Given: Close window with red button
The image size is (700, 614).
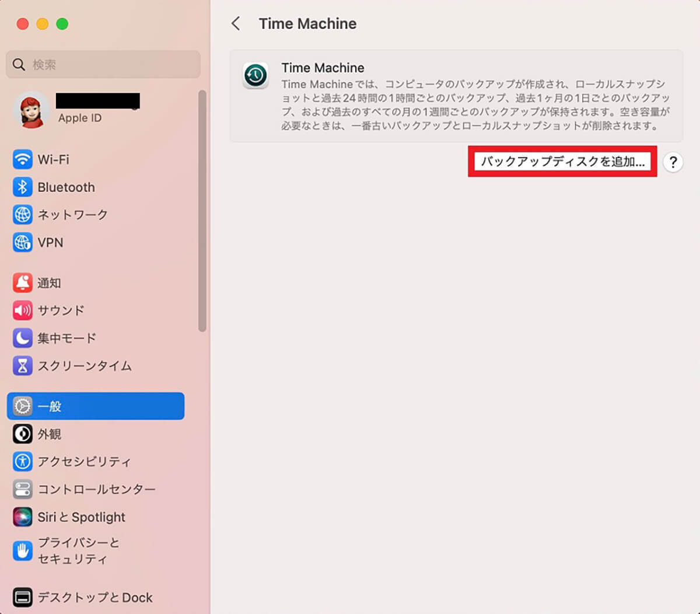Looking at the screenshot, I should (23, 24).
